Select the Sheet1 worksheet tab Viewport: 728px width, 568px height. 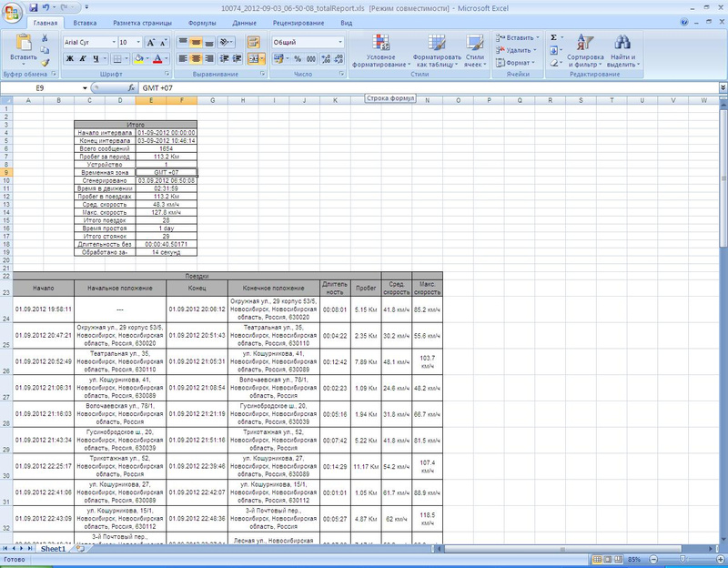click(53, 549)
